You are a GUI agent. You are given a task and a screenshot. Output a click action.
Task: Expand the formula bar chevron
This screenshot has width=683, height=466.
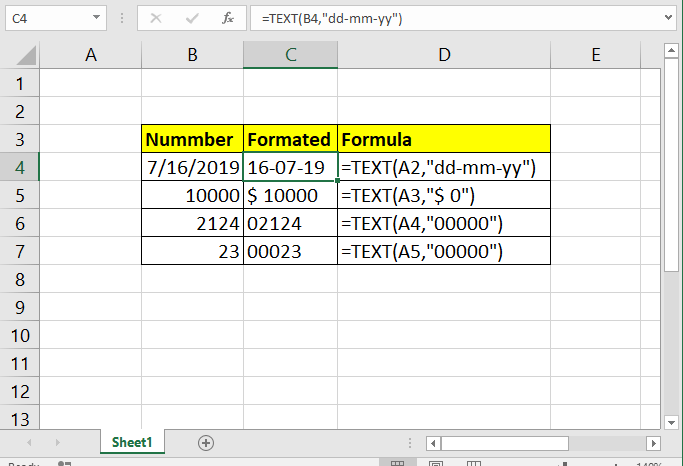pos(668,18)
